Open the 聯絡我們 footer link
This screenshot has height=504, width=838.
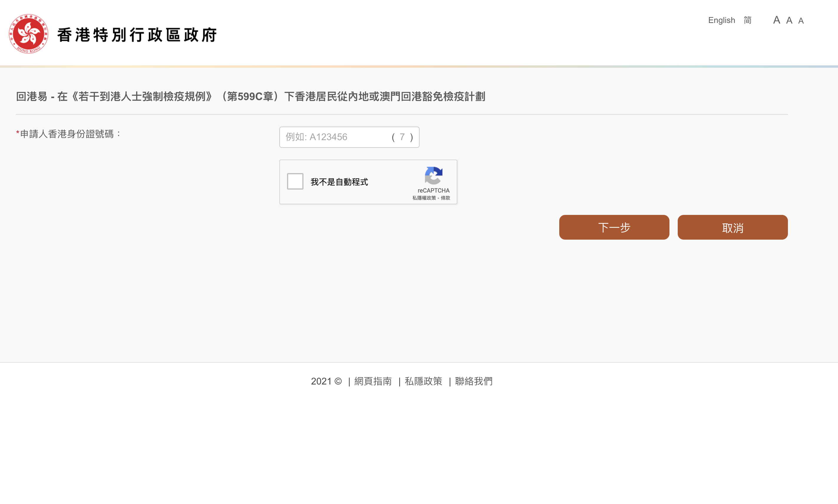pyautogui.click(x=474, y=382)
